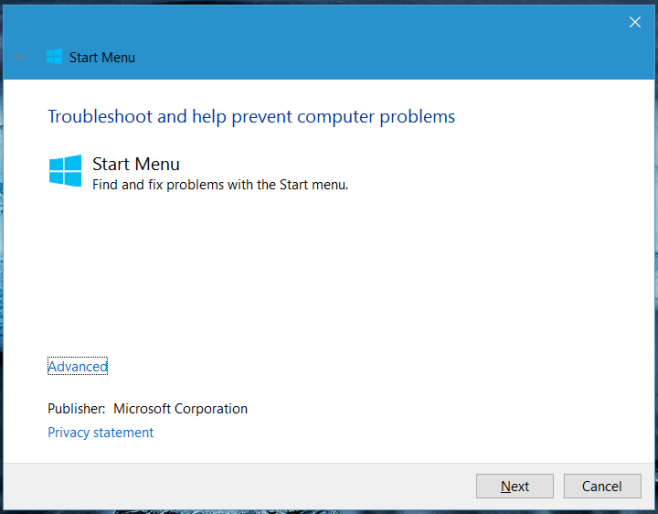This screenshot has height=514, width=658.
Task: Open the Privacy statement link
Action: tap(100, 432)
